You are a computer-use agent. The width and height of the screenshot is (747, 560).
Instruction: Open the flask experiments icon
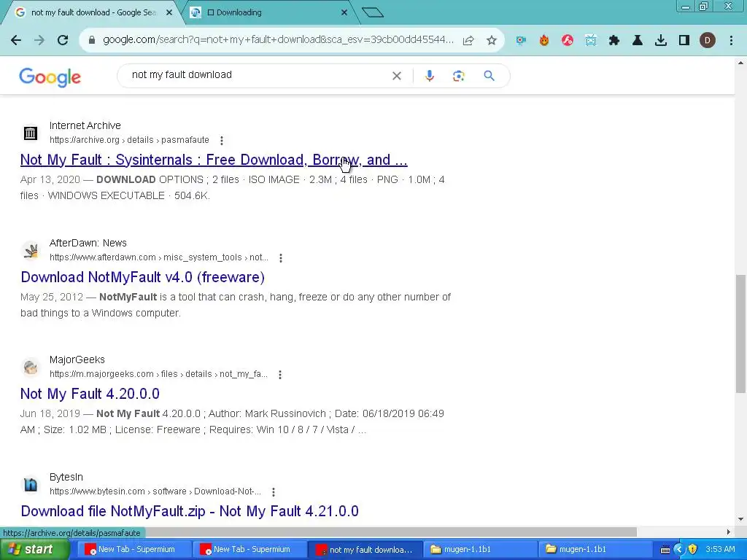click(x=638, y=41)
